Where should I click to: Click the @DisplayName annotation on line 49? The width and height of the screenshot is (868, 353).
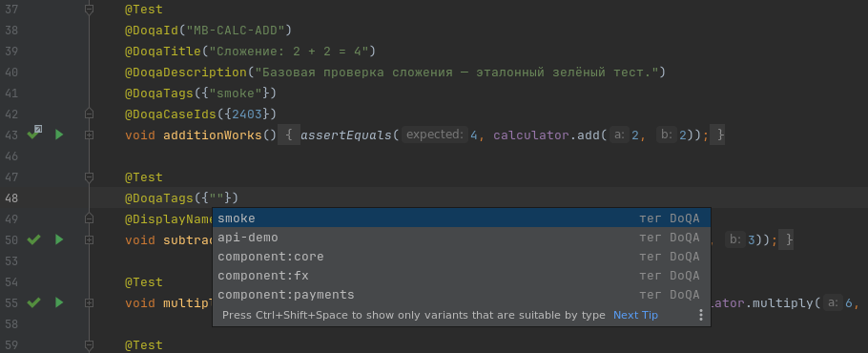(169, 219)
